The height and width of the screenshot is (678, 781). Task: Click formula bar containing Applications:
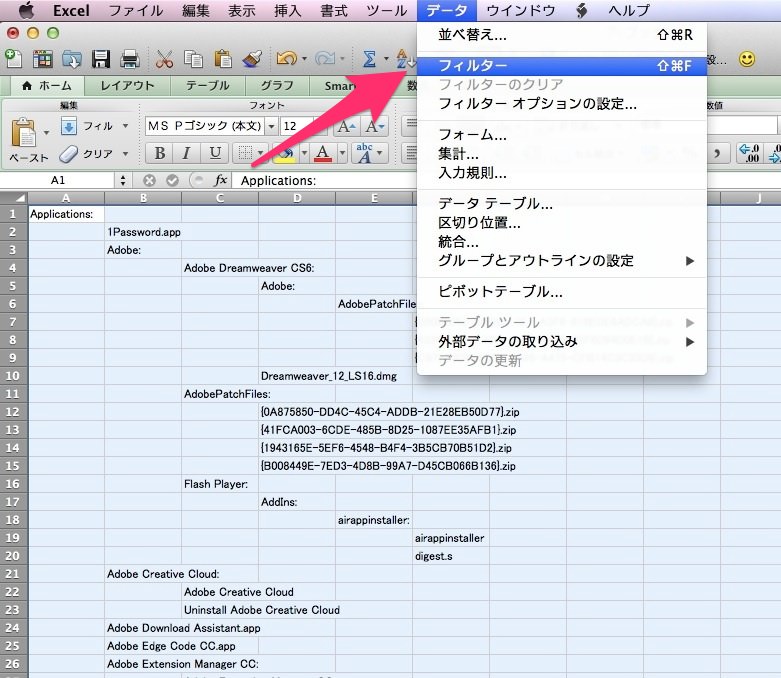[326, 180]
